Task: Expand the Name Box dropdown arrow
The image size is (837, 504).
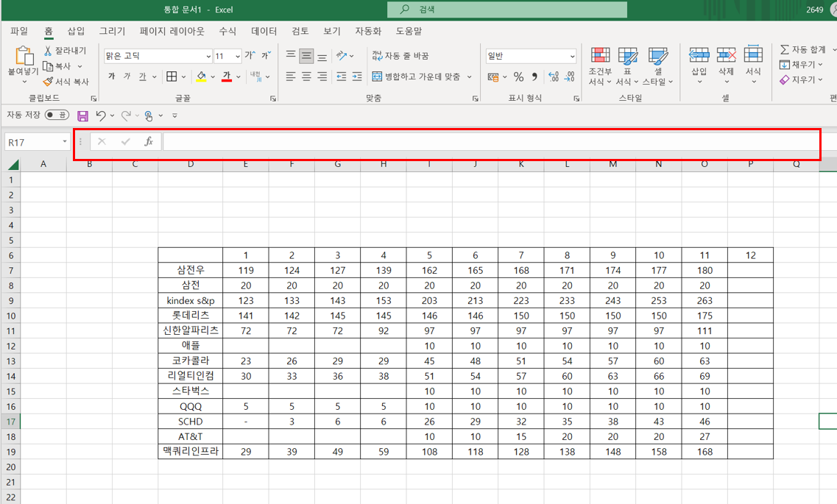Action: pyautogui.click(x=65, y=141)
